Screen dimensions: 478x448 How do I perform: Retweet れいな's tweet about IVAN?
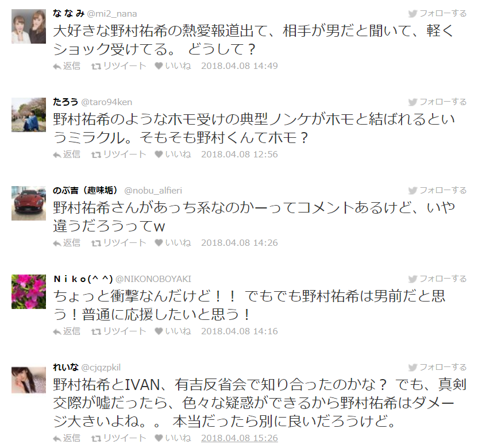119,438
